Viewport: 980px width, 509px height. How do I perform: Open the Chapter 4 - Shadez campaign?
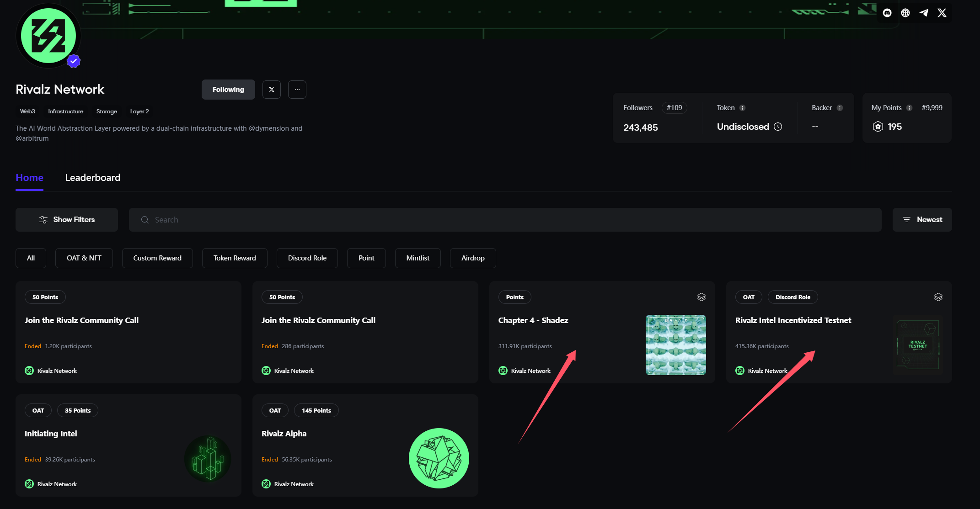click(602, 332)
